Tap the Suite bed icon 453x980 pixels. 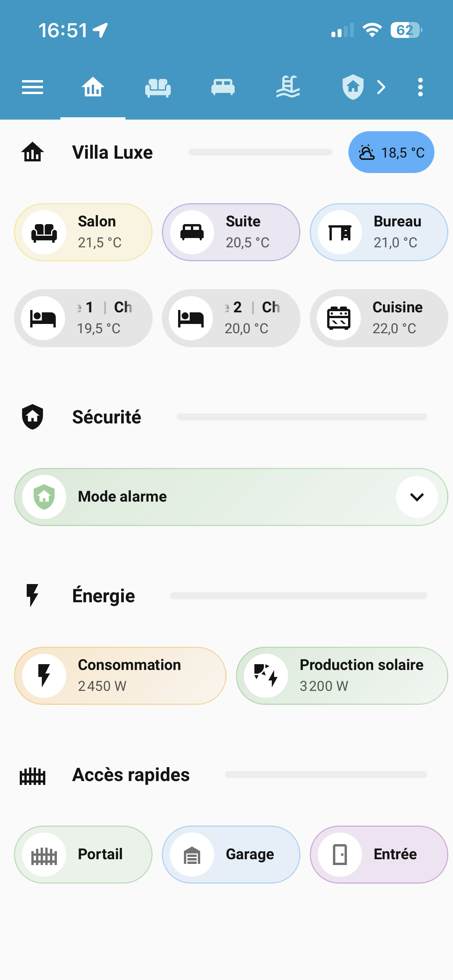point(192,232)
